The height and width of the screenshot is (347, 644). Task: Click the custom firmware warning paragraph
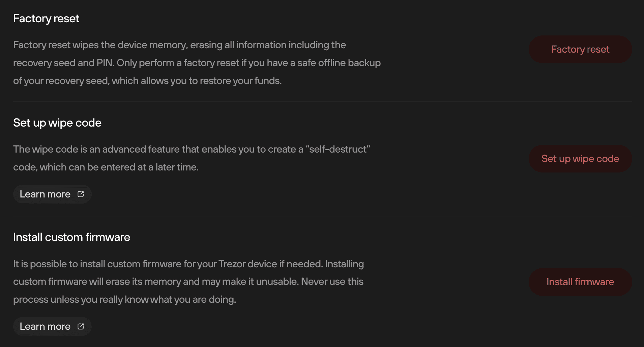click(x=188, y=282)
